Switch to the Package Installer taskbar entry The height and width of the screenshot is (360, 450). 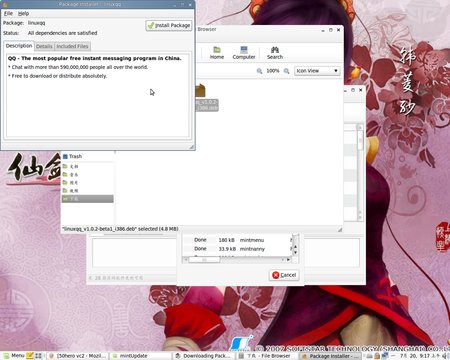coord(329,356)
